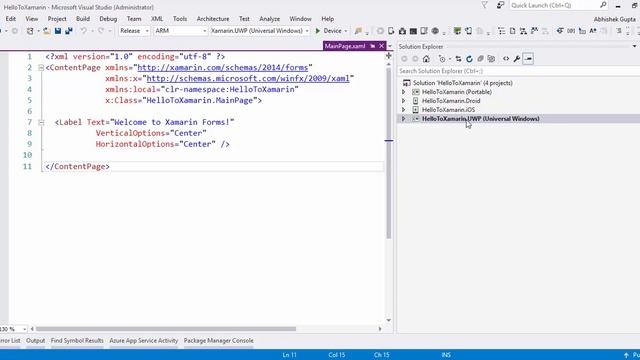The height and width of the screenshot is (360, 640).
Task: Open the schemas.microsoft.com winfx link
Action: 248,78
